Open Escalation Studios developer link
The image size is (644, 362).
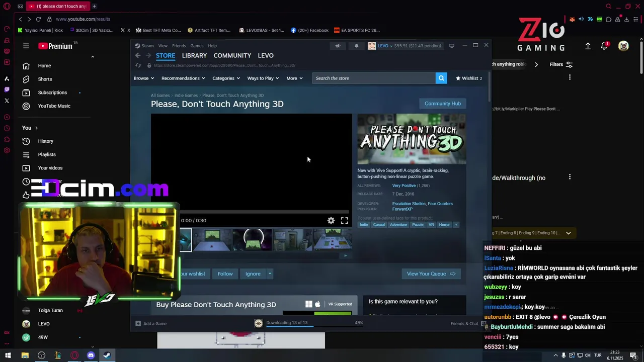[409, 204]
